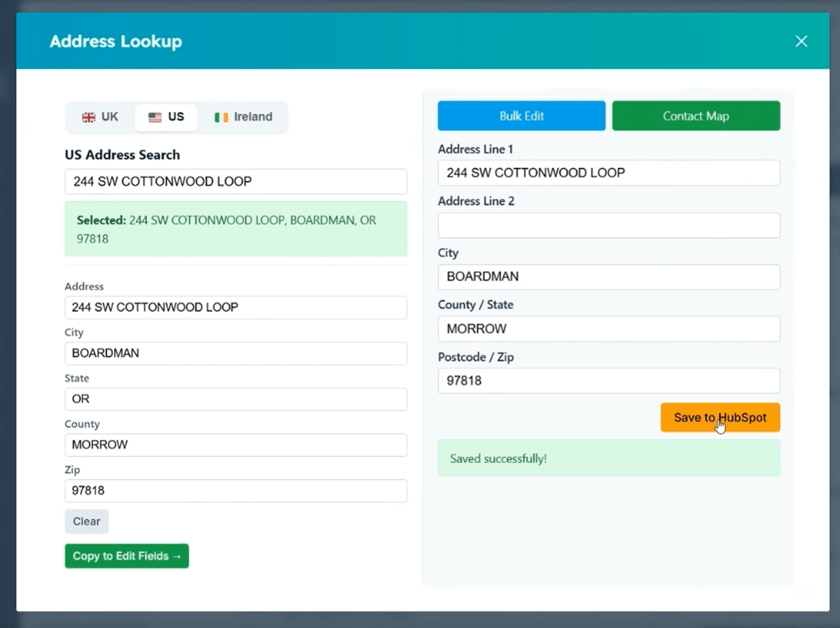Image resolution: width=840 pixels, height=628 pixels.
Task: Click the US flag icon
Action: pos(155,118)
